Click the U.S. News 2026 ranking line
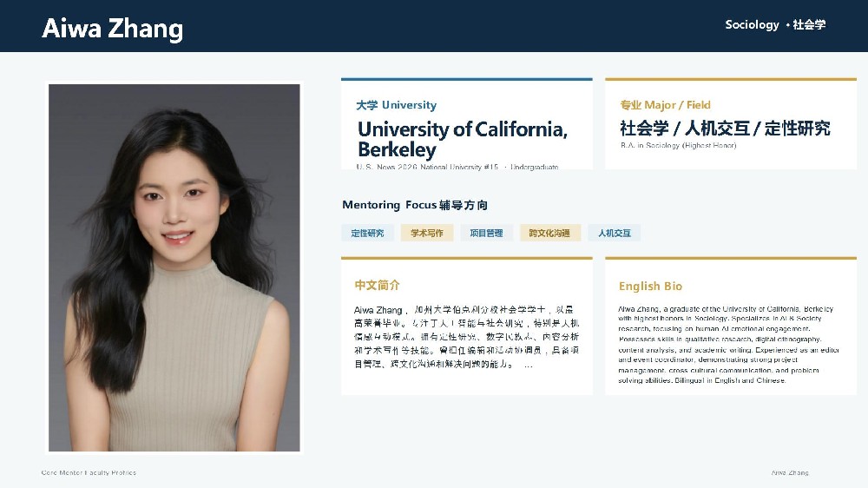Screen dimensions: 868x488 pos(457,166)
